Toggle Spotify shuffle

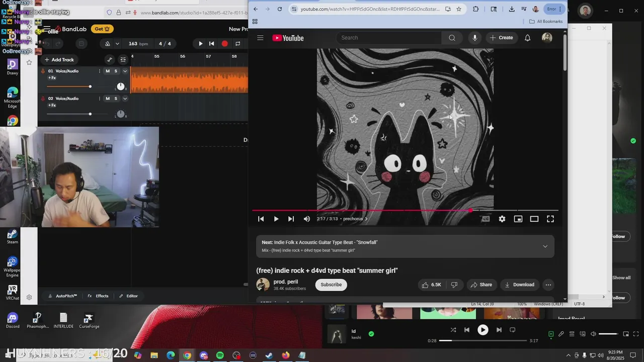pos(453,330)
